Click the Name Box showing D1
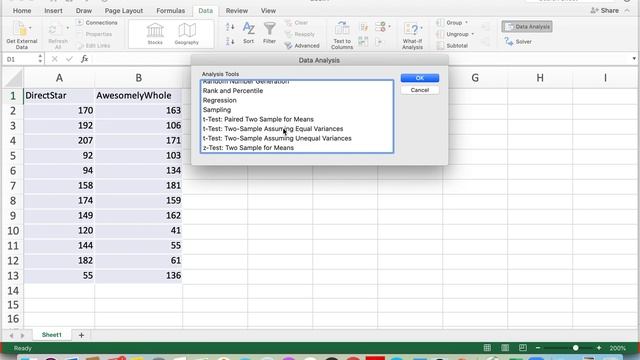Screen dimensions: 640x360 [20, 59]
